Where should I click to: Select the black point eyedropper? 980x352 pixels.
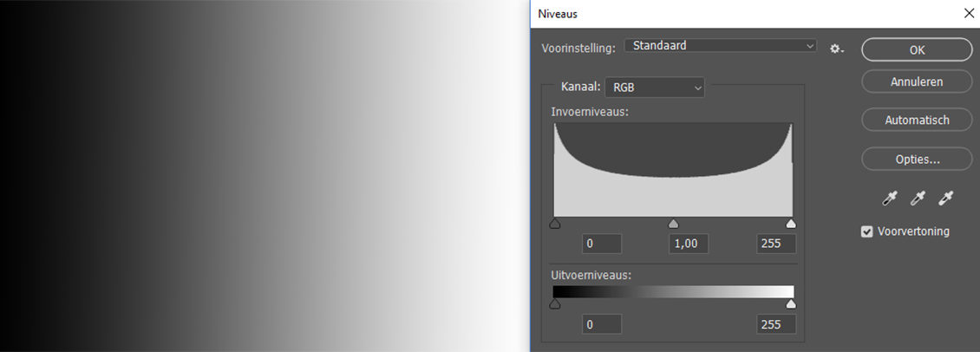pos(889,199)
